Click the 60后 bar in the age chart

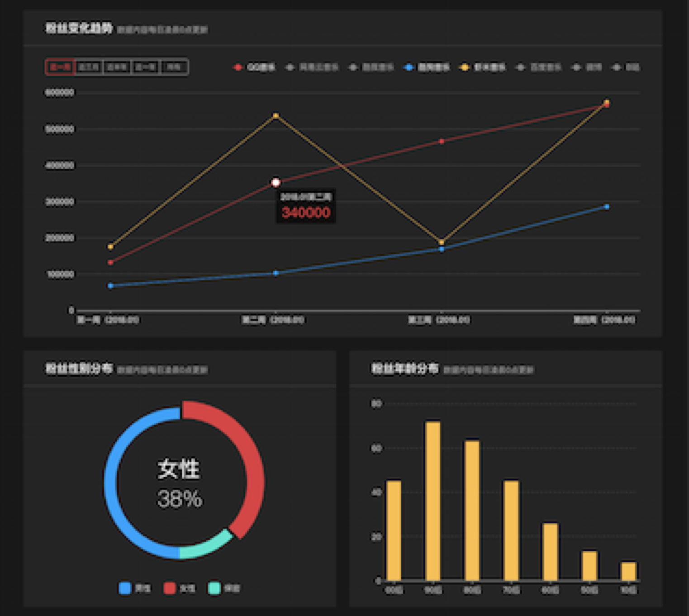[x=550, y=552]
